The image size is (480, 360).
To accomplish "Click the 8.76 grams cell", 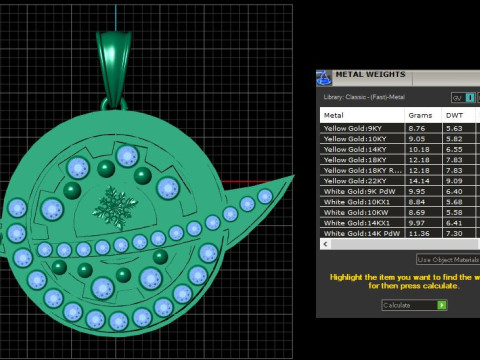I will (x=423, y=128).
